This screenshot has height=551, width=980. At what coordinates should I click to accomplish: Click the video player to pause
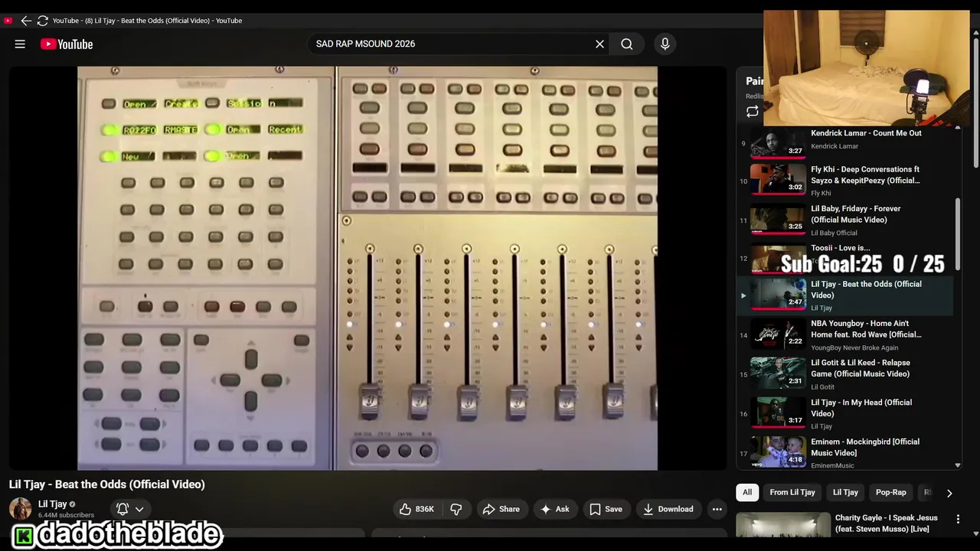coord(367,268)
